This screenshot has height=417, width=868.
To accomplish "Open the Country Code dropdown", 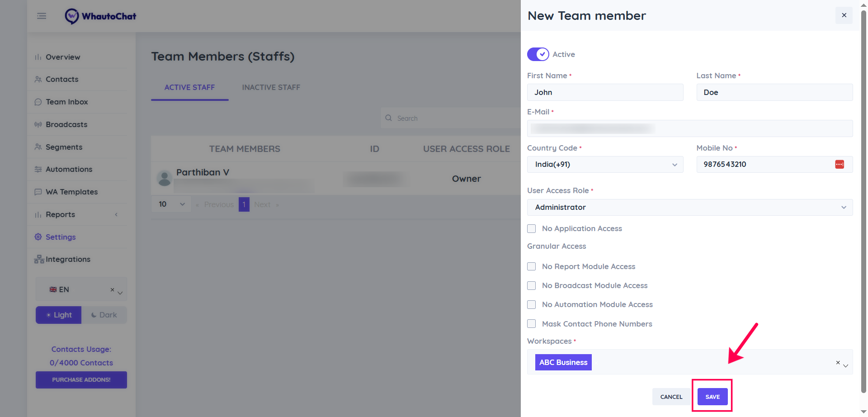I will (605, 165).
